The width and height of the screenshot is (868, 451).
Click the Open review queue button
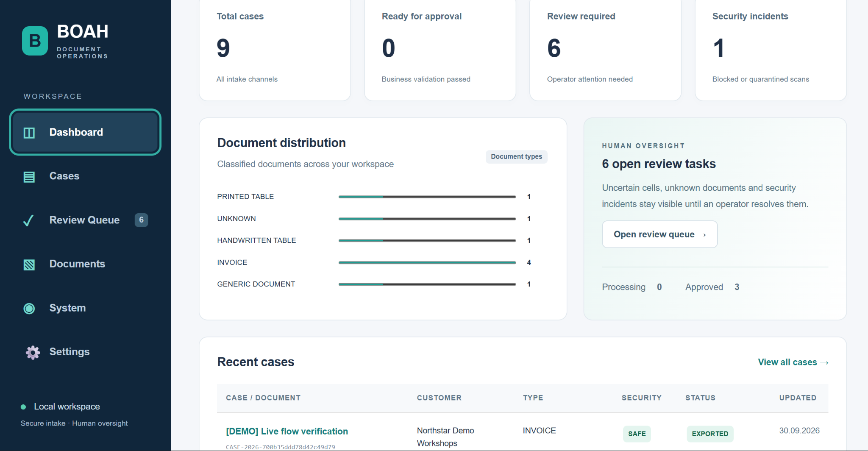[x=659, y=234]
